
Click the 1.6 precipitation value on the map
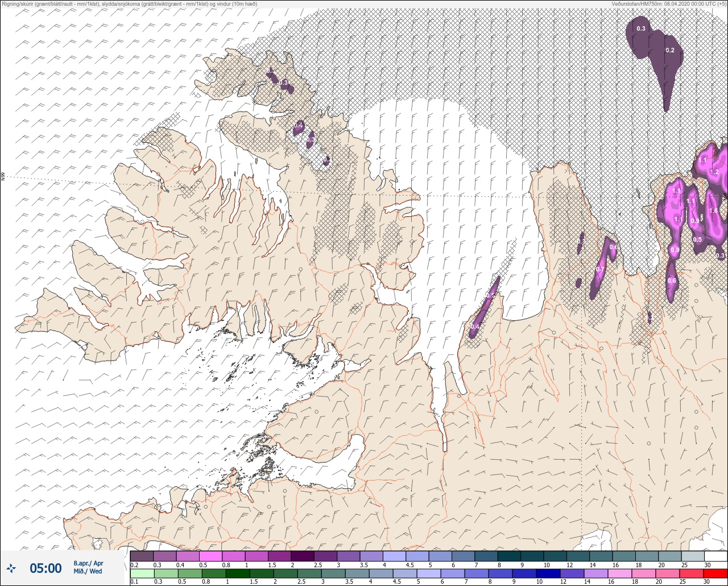[x=714, y=211]
